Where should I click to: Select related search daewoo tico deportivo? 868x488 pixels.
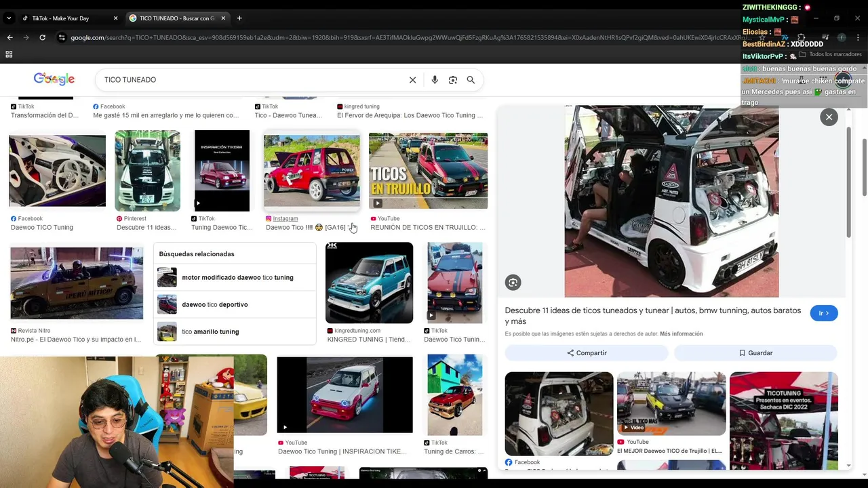(235, 304)
